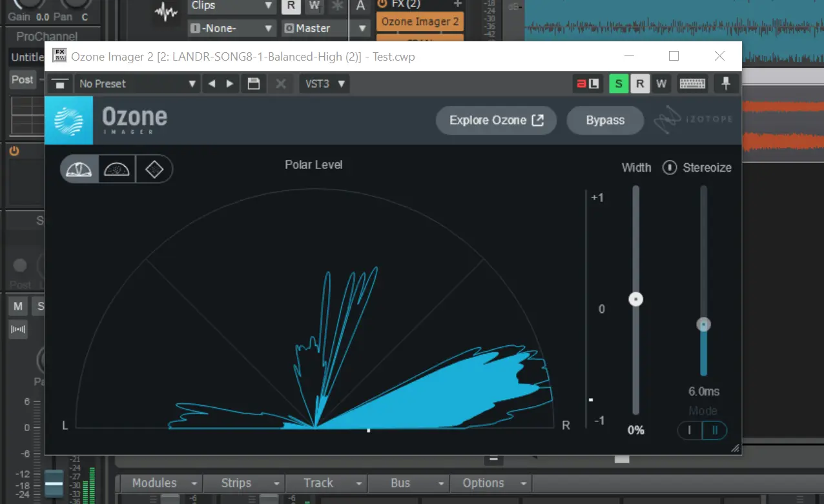Open the Track menu in the console

click(325, 483)
